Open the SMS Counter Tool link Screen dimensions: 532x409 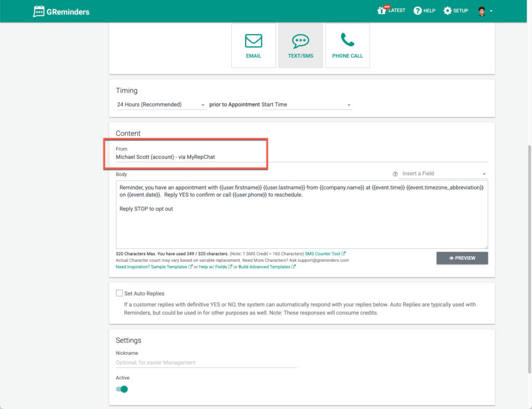pyautogui.click(x=325, y=254)
